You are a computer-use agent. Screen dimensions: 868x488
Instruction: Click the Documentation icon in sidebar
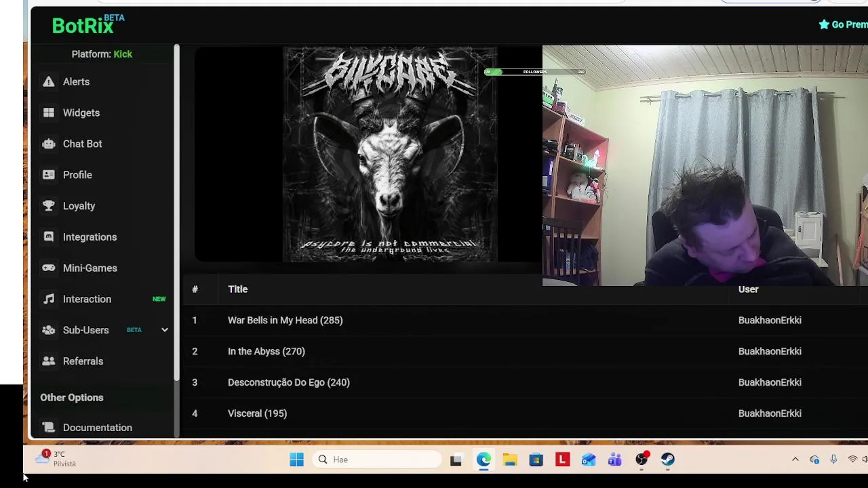coord(48,428)
